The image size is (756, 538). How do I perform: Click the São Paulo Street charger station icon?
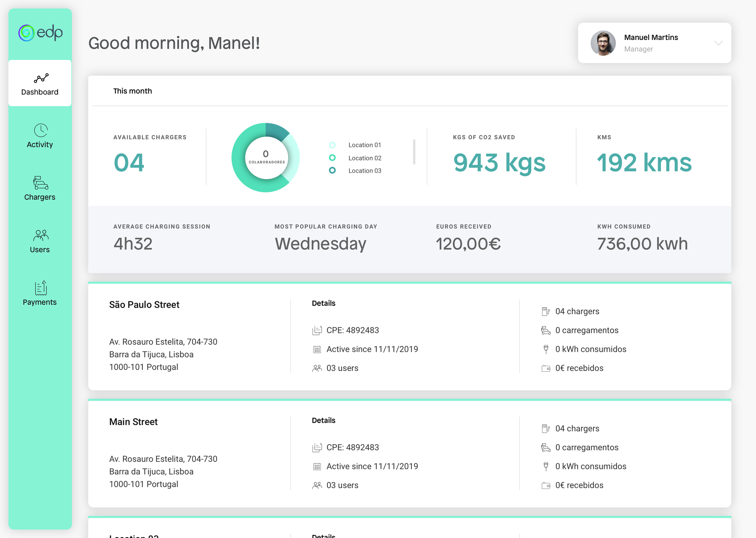point(546,312)
